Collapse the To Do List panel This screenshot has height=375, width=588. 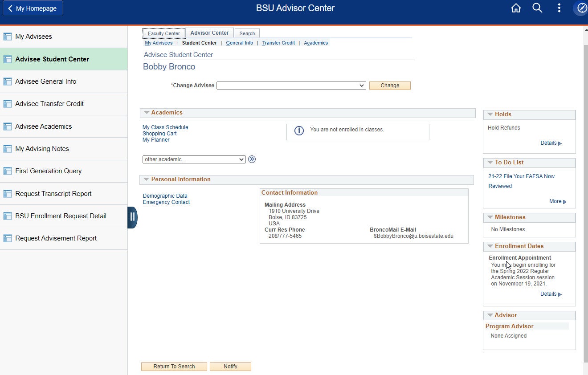pyautogui.click(x=490, y=163)
